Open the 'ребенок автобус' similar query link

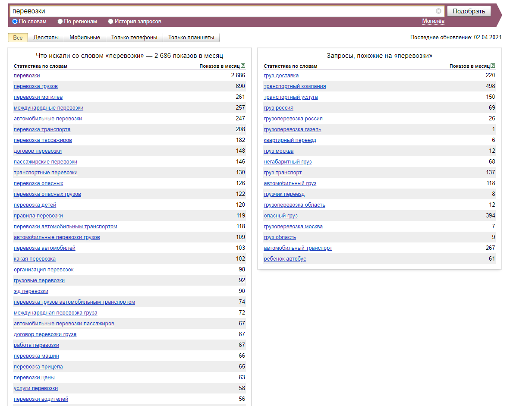[285, 259]
